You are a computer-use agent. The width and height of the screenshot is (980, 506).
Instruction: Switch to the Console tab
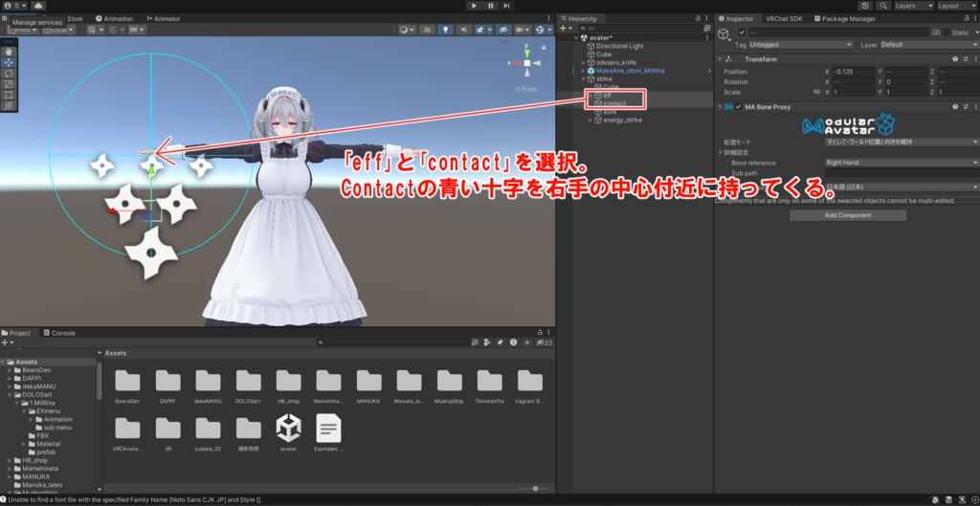(x=59, y=333)
